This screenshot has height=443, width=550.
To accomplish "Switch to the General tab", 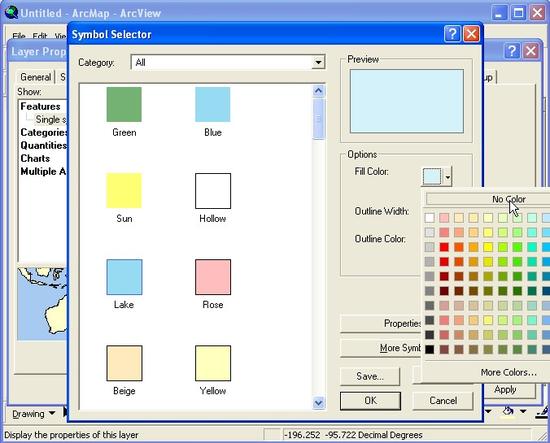I will click(35, 77).
